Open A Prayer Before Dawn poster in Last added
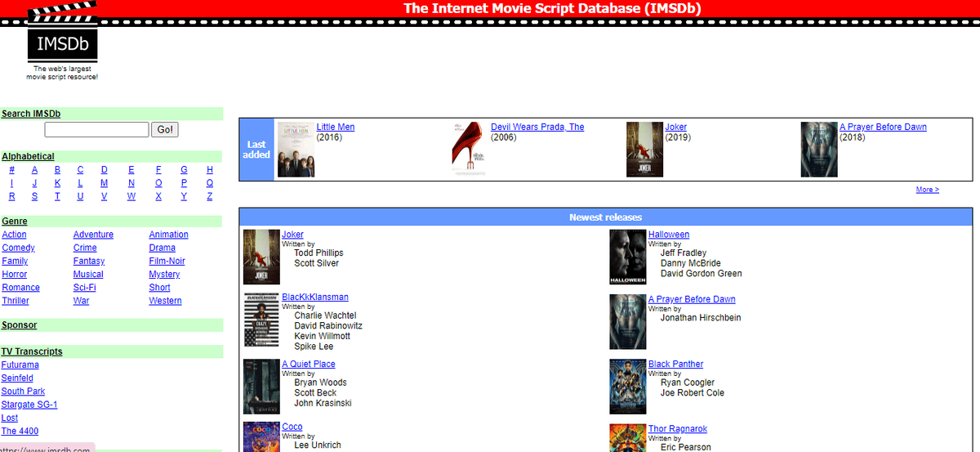Image resolution: width=980 pixels, height=452 pixels. point(819,150)
